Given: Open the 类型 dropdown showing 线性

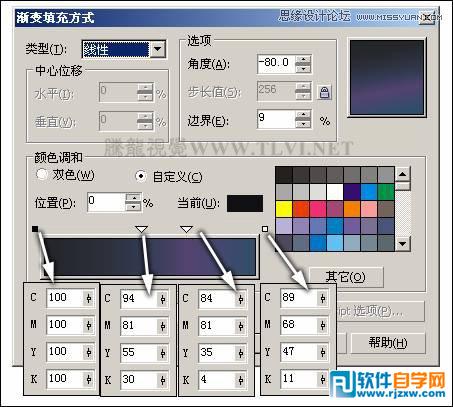Looking at the screenshot, I should click(x=158, y=49).
